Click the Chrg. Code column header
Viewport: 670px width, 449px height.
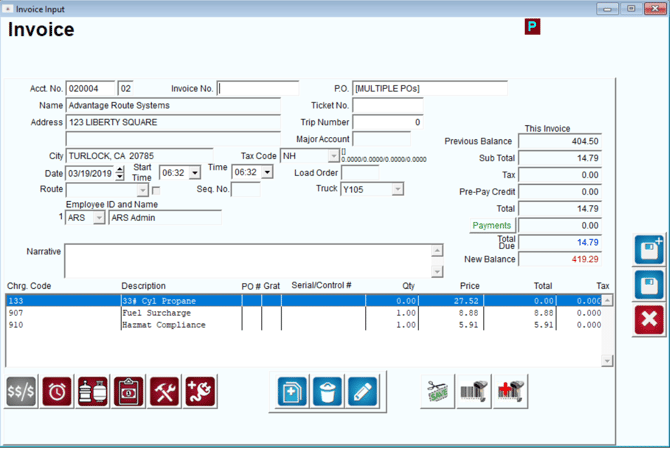(x=29, y=286)
